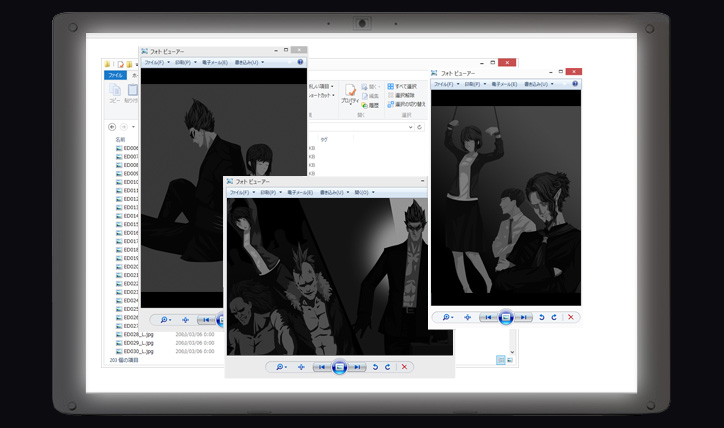Viewport: 724px width, 428px height.
Task: Go to the previous image in the left Photo Viewer
Action: click(206, 319)
